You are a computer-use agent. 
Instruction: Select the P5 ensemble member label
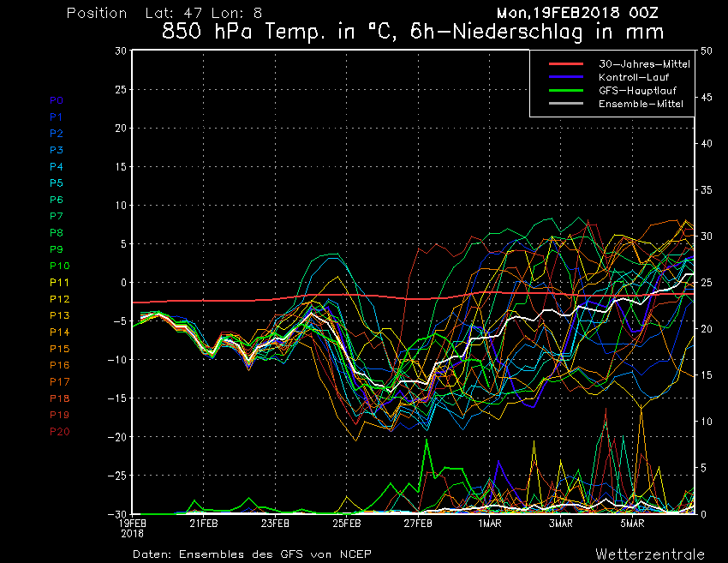[x=57, y=183]
